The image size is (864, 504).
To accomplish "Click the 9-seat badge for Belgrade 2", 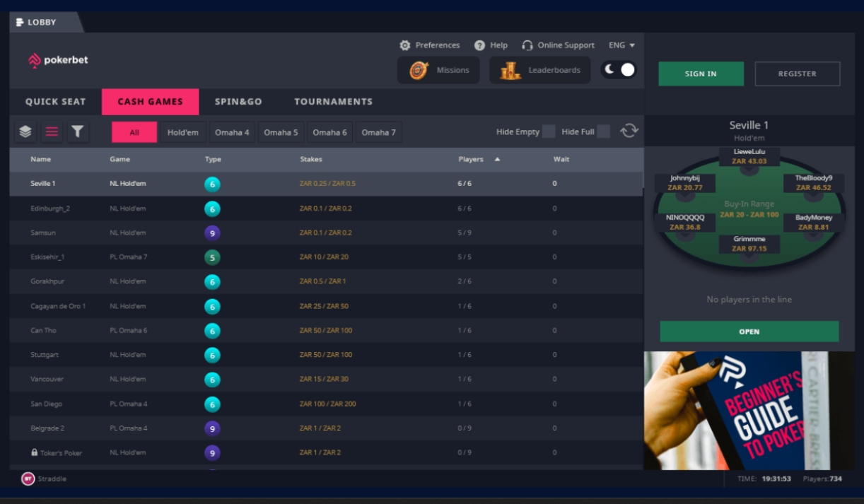I will [x=212, y=428].
